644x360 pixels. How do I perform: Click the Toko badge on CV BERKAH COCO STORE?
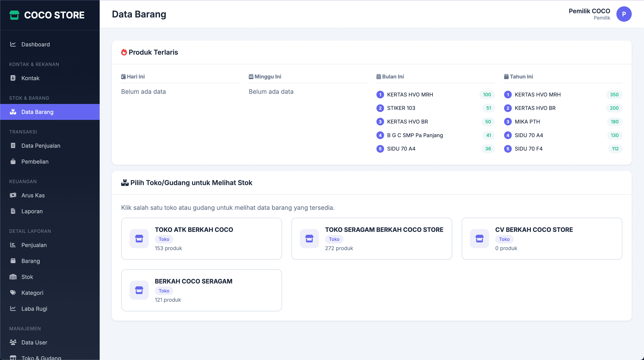(x=504, y=239)
